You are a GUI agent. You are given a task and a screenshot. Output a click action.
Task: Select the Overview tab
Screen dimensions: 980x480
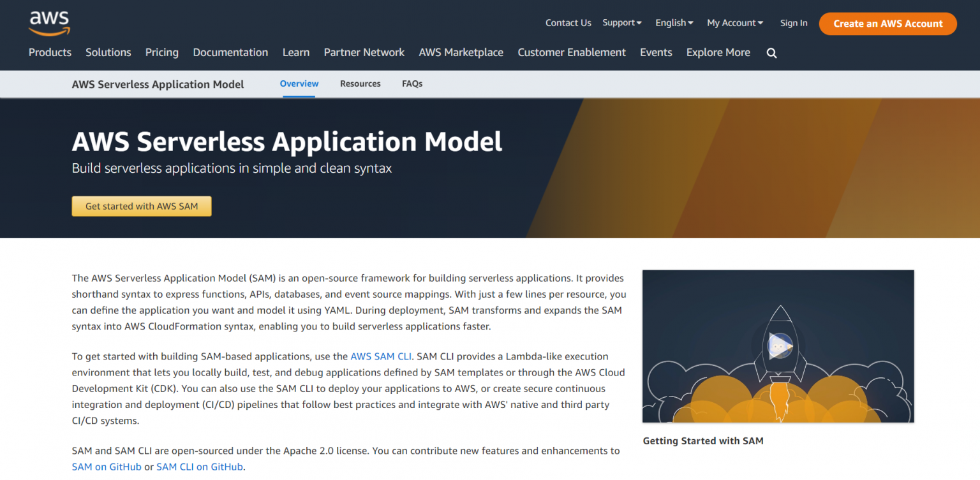pos(299,84)
